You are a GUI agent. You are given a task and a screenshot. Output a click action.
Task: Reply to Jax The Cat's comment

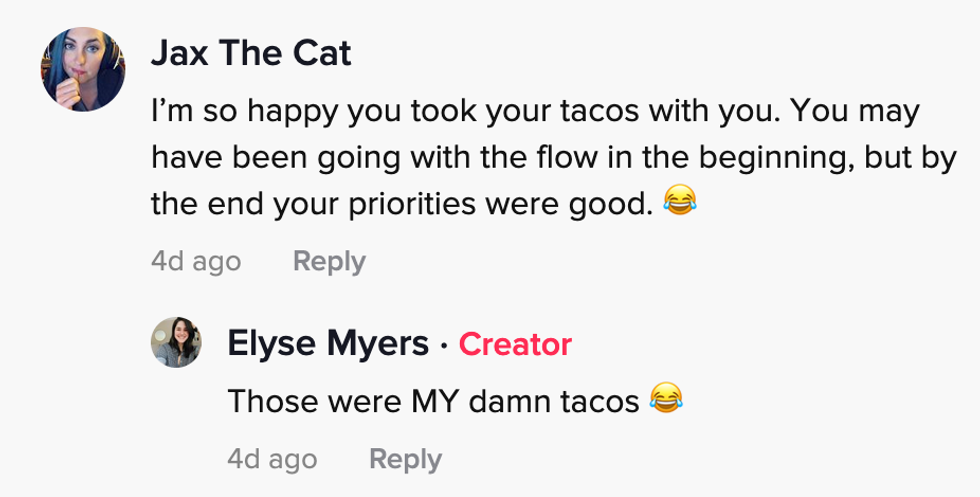[x=329, y=262]
